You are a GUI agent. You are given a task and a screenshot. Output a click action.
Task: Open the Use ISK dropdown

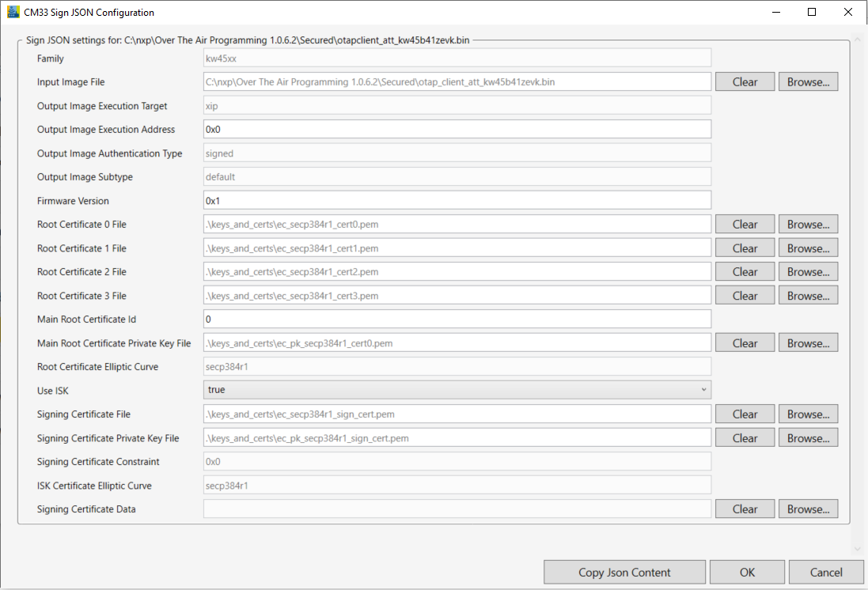pyautogui.click(x=457, y=390)
